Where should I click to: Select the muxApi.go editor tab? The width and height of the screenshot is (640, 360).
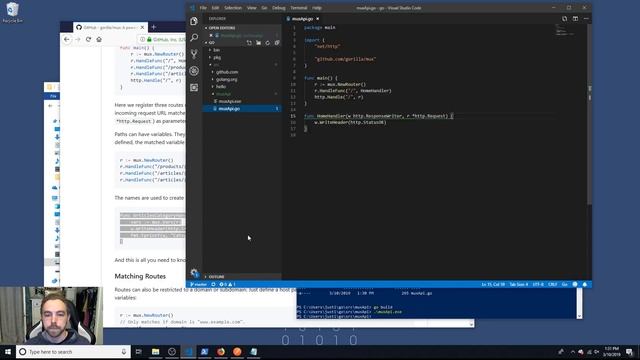click(x=302, y=19)
